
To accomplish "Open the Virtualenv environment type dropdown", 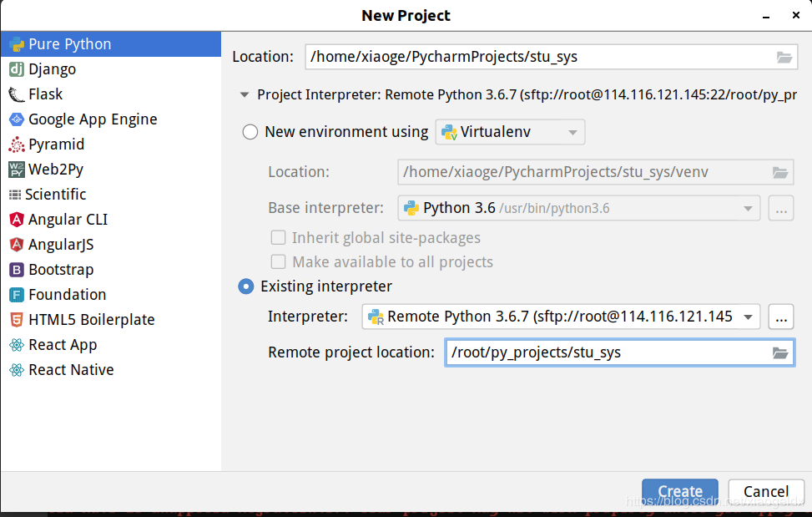I will pos(510,132).
